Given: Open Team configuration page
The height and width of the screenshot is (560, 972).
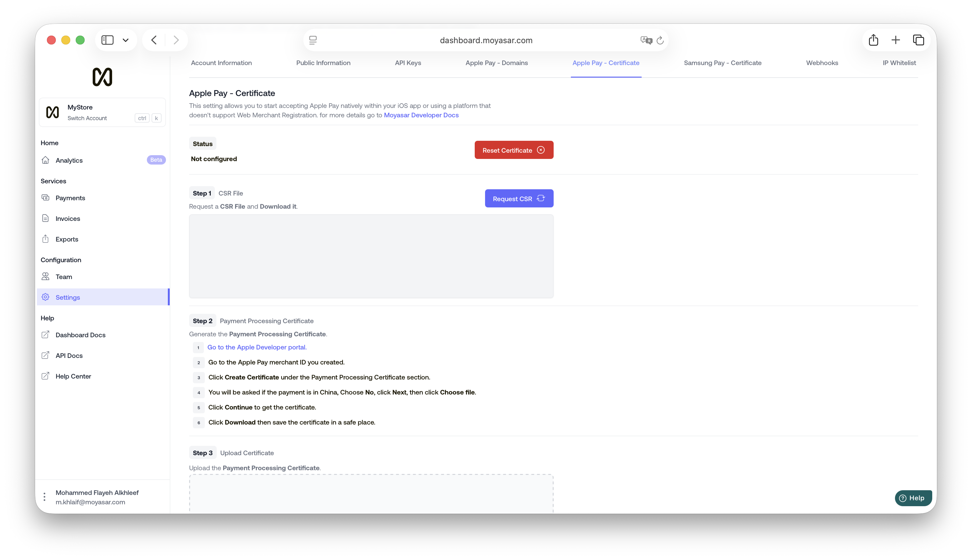Looking at the screenshot, I should pos(64,277).
